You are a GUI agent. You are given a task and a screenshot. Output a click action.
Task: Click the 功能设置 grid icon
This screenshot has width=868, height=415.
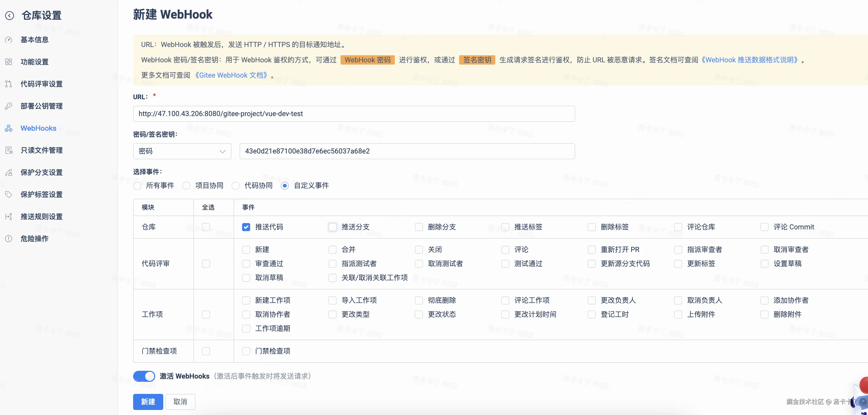click(x=9, y=62)
